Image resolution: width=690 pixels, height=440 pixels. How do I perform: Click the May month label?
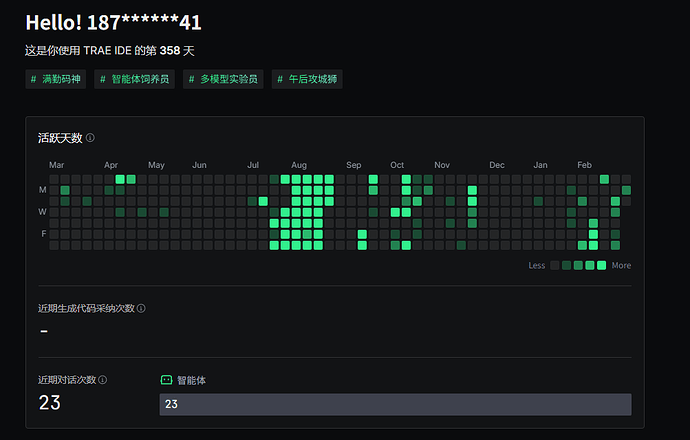156,165
